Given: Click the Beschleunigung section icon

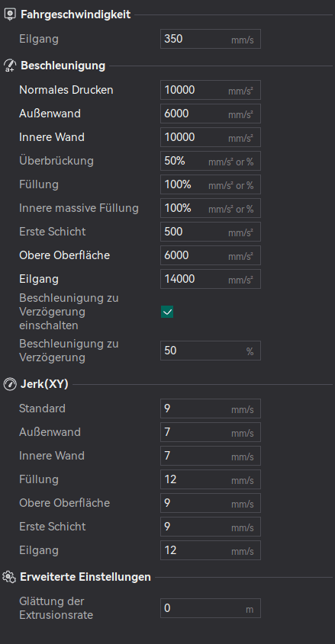Looking at the screenshot, I should [x=9, y=66].
